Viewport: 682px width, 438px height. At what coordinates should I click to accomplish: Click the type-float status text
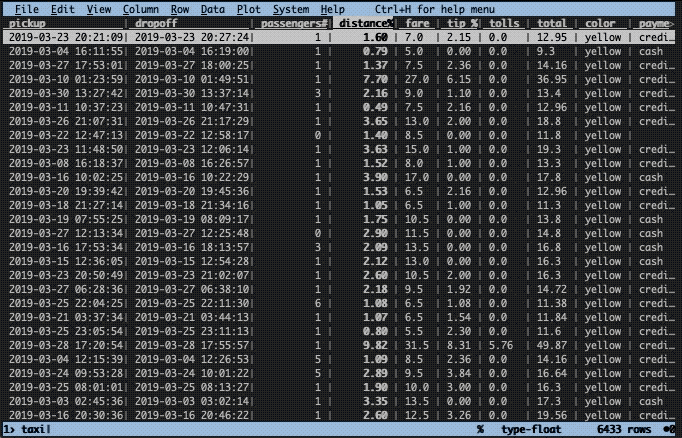(x=531, y=429)
